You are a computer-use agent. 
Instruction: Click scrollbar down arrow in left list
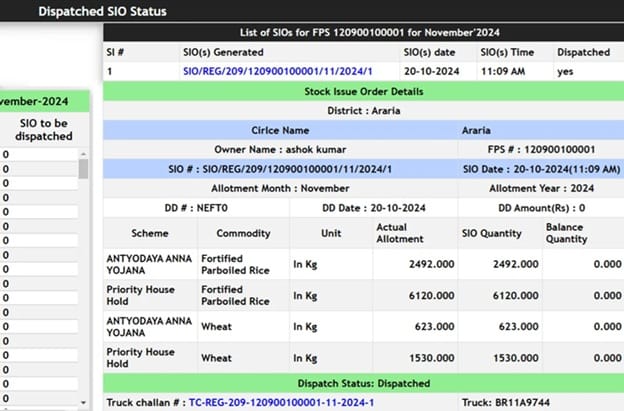[x=83, y=403]
